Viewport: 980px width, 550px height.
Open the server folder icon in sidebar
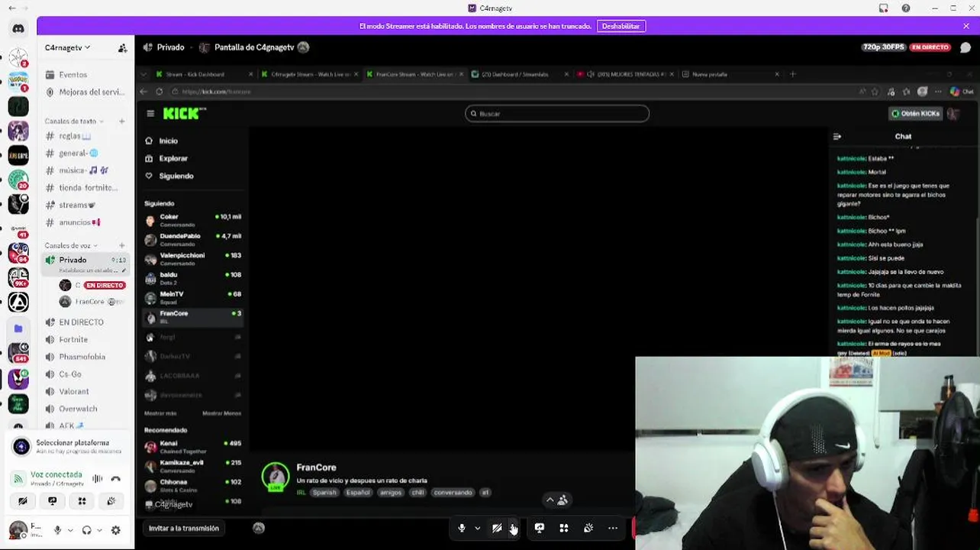coord(18,328)
